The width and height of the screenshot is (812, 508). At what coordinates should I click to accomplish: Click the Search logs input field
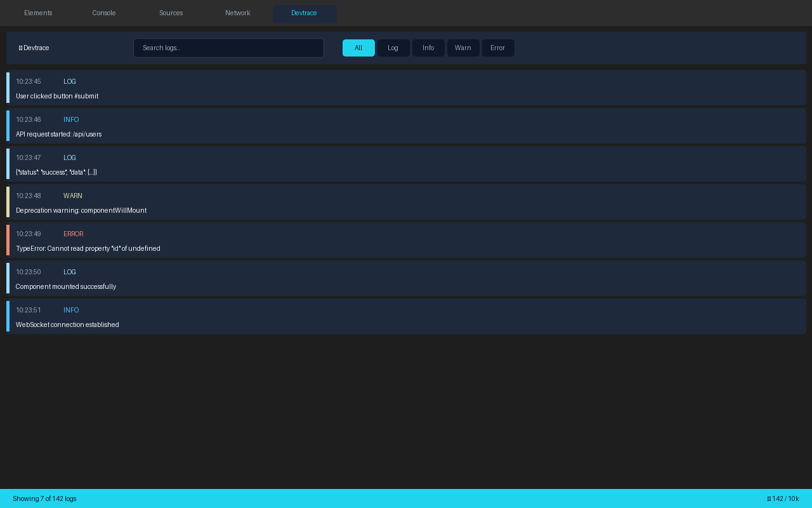228,48
